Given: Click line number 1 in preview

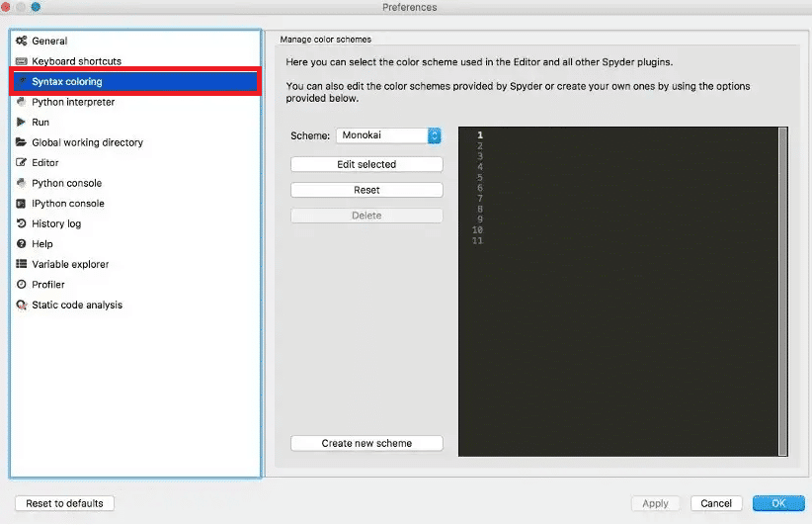Looking at the screenshot, I should (x=480, y=134).
